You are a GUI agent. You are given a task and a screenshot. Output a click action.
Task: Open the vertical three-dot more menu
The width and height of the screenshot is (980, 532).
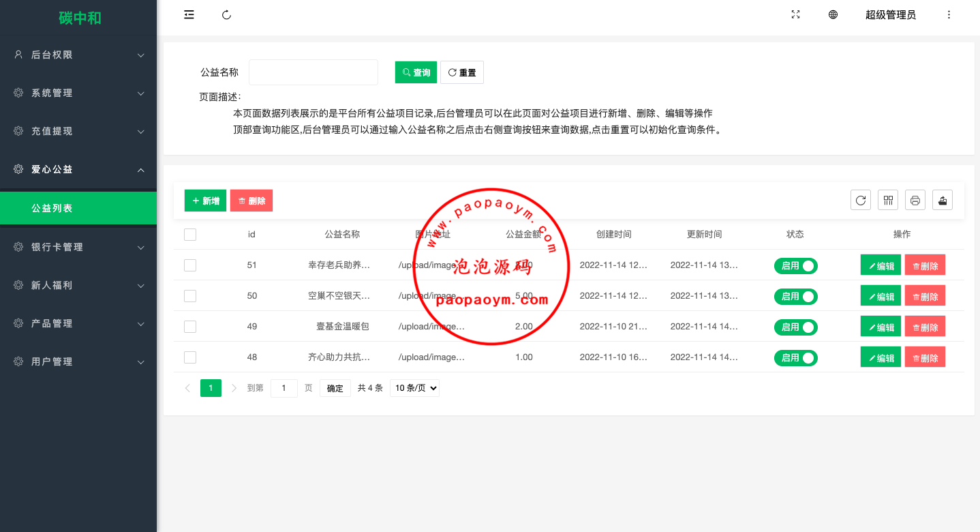949,15
